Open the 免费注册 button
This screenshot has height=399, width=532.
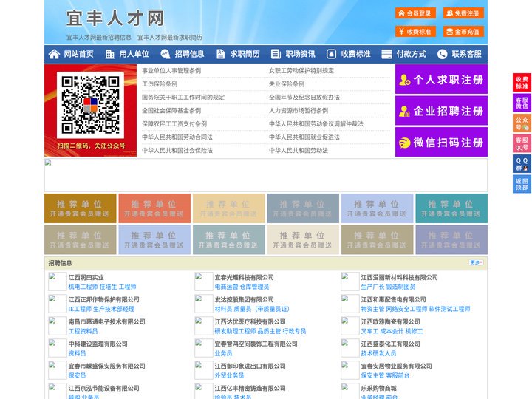point(463,13)
